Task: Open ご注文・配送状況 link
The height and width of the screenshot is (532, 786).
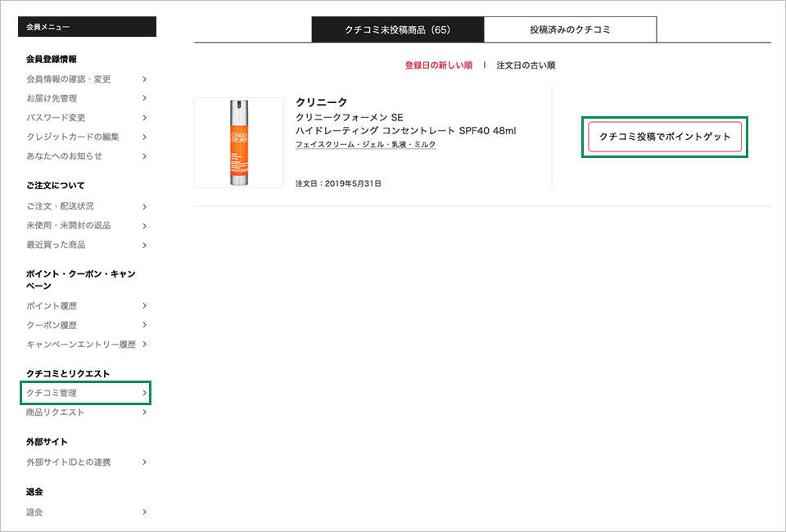Action: (x=60, y=206)
